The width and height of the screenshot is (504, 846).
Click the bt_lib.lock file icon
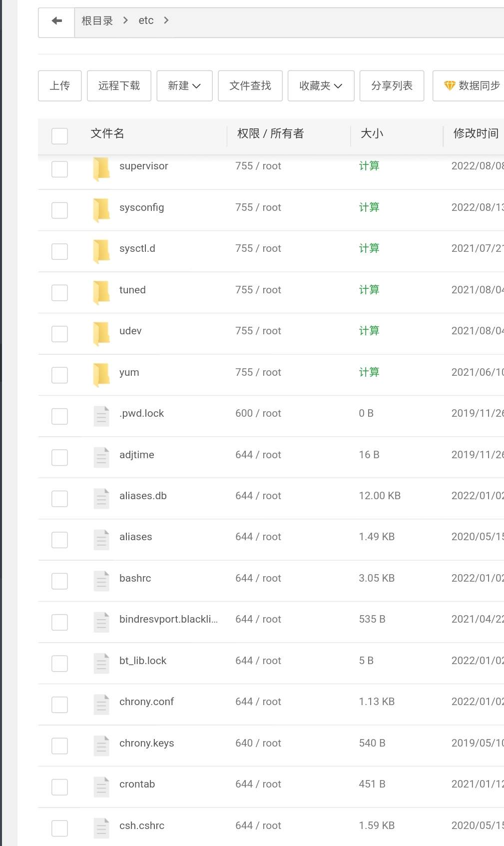coord(101,663)
